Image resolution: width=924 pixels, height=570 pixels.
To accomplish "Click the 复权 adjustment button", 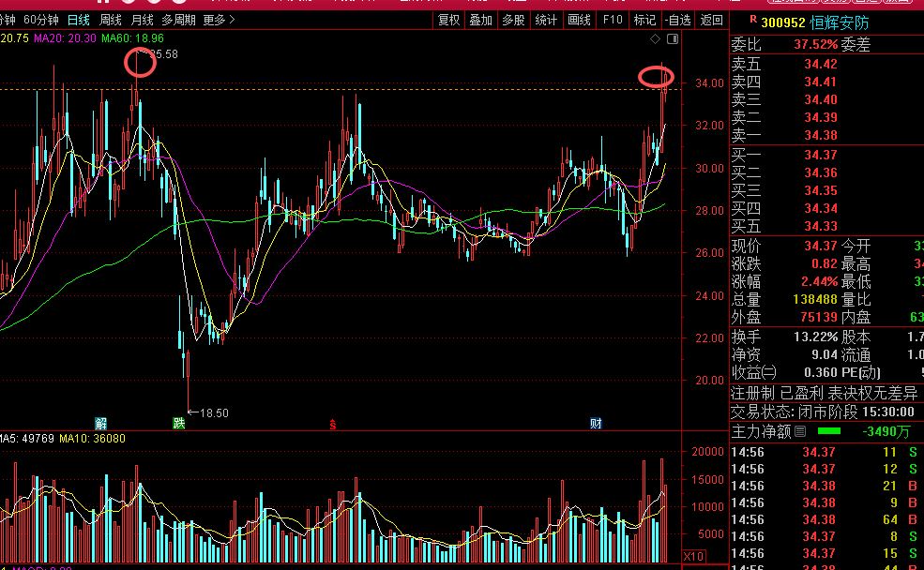I will click(x=448, y=20).
